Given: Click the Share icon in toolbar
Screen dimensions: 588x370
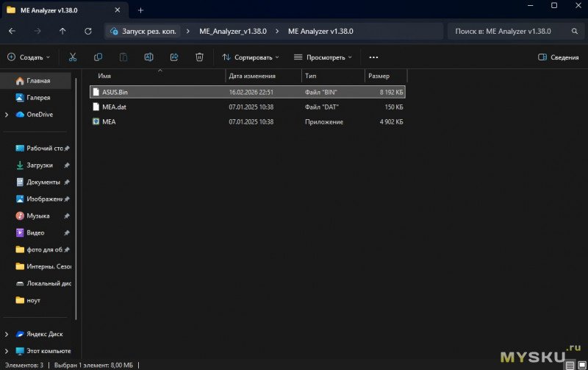Looking at the screenshot, I should [174, 57].
